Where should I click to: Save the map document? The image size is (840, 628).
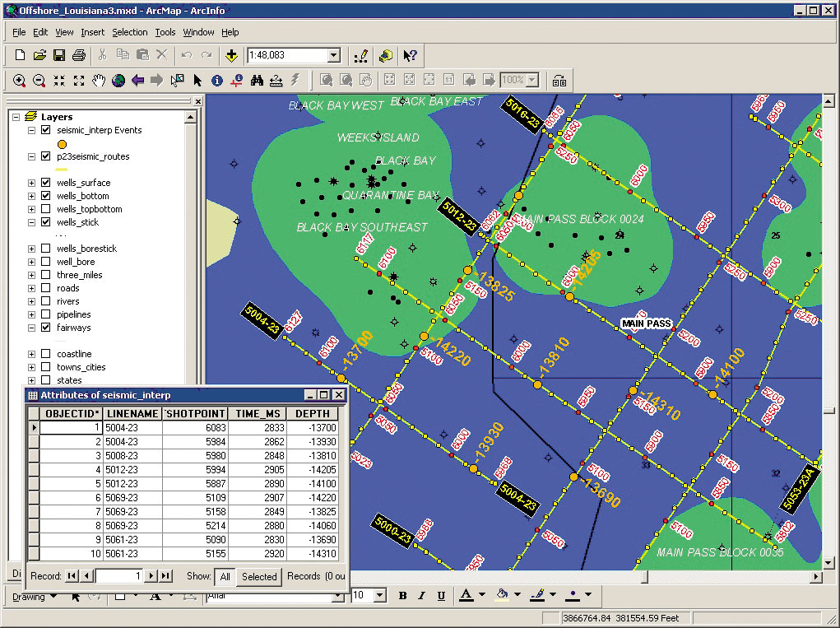point(59,56)
